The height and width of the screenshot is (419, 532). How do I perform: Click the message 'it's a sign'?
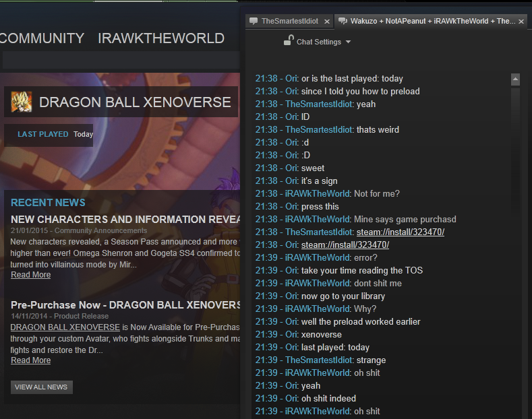[320, 181]
